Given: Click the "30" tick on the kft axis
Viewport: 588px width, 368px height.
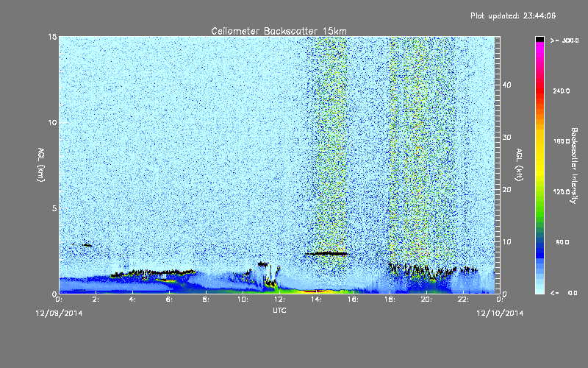Looking at the screenshot, I should tap(506, 137).
